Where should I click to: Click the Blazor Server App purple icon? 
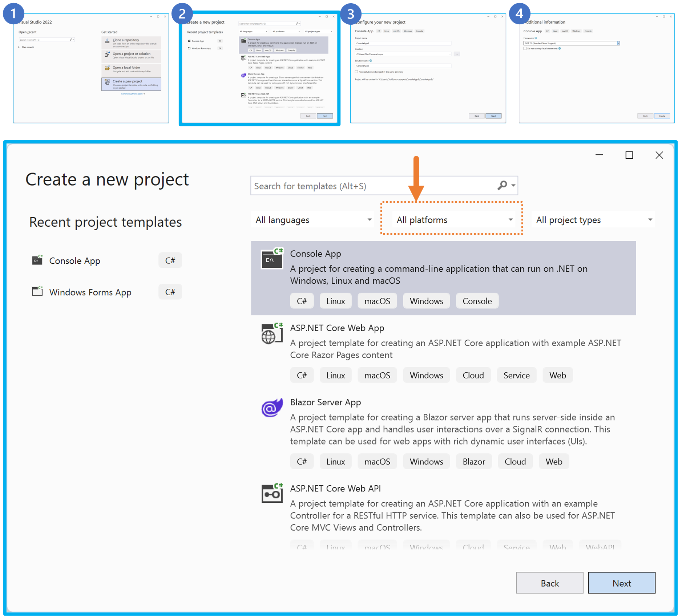pyautogui.click(x=272, y=408)
